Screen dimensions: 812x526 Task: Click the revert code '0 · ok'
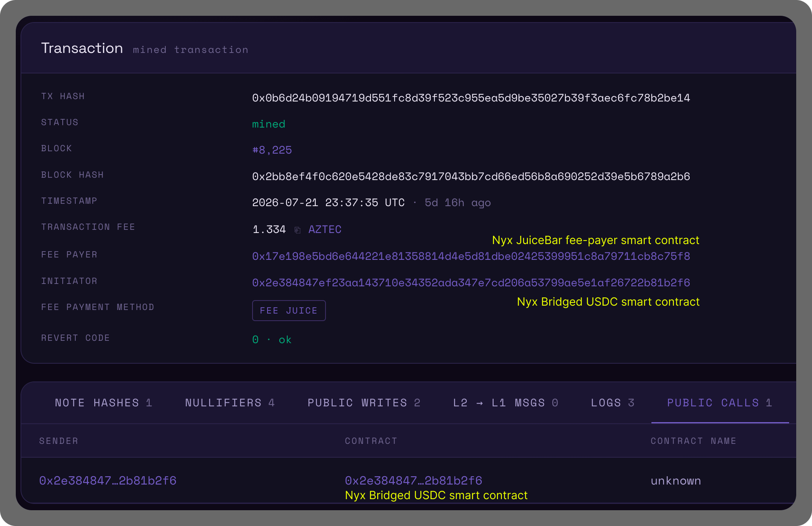(272, 340)
